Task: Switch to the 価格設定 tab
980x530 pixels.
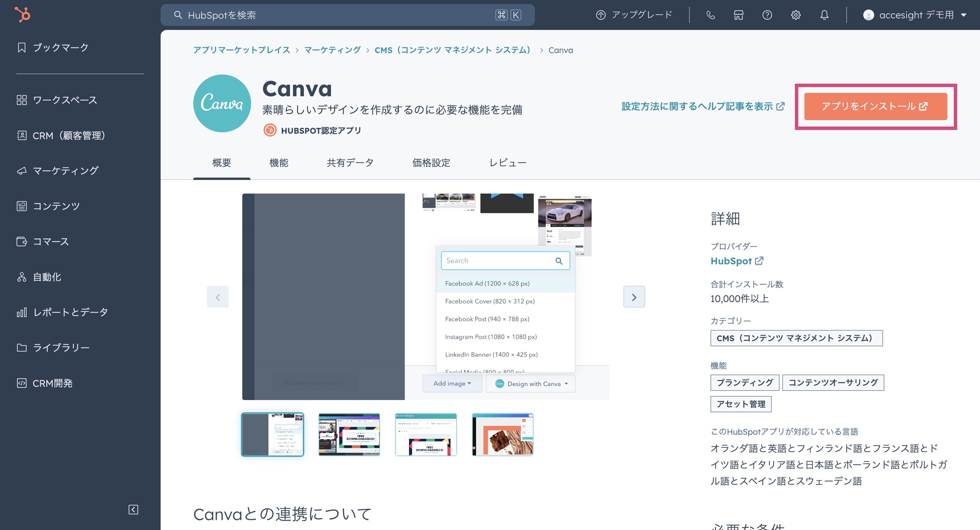Action: pos(431,163)
